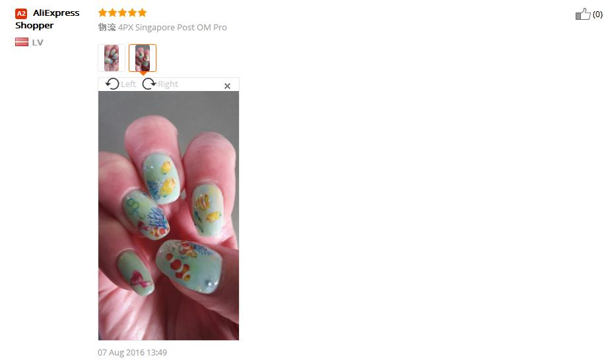The height and width of the screenshot is (364, 604).
Task: Click the Latvia flag icon
Action: tap(22, 42)
